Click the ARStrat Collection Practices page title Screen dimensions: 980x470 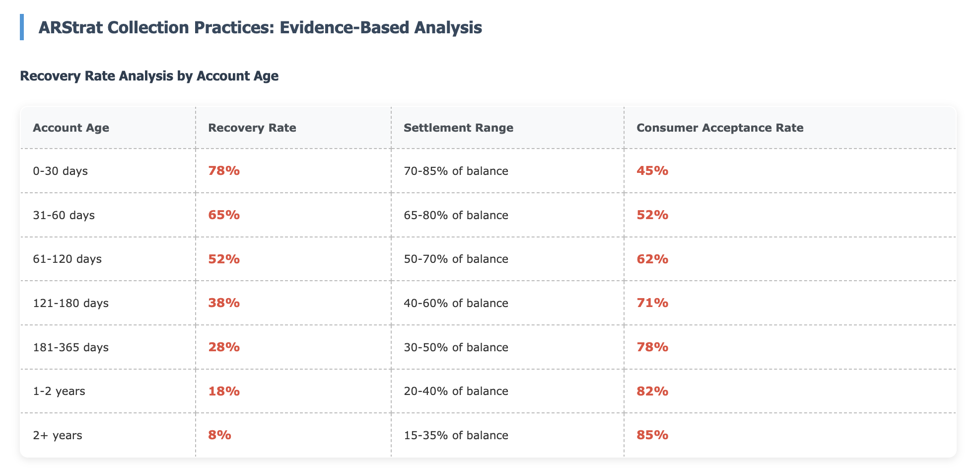coord(260,27)
